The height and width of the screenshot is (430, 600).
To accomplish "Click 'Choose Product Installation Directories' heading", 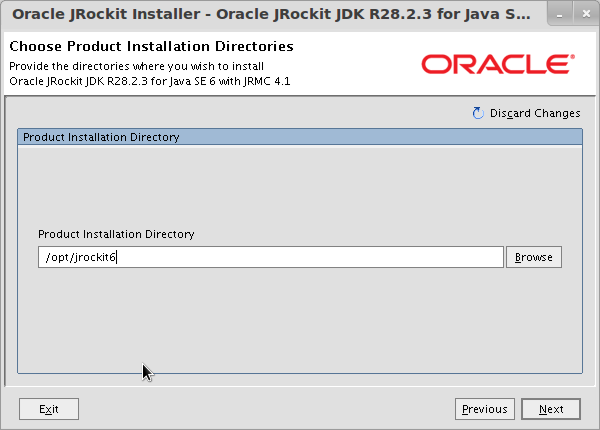I will coord(151,46).
